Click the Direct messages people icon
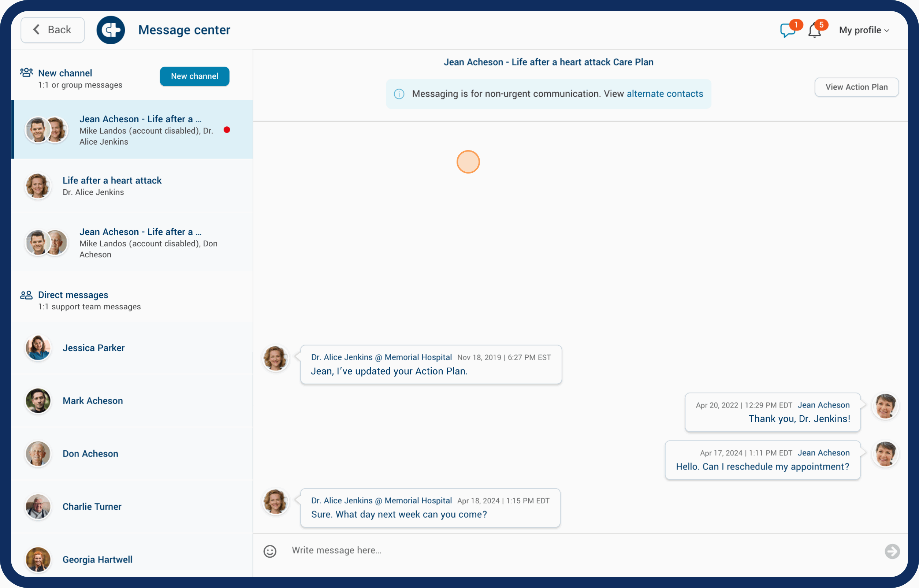The image size is (919, 588). tap(26, 295)
